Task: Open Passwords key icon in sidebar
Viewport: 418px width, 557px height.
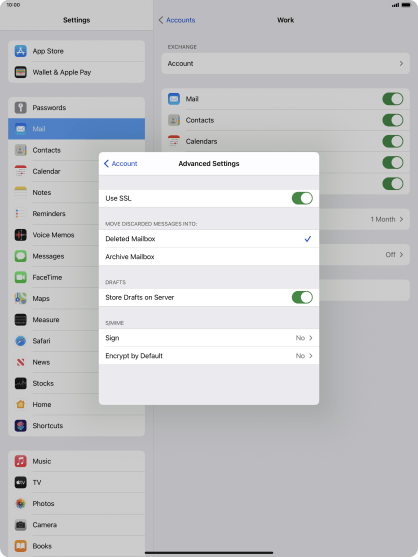Action: (21, 108)
